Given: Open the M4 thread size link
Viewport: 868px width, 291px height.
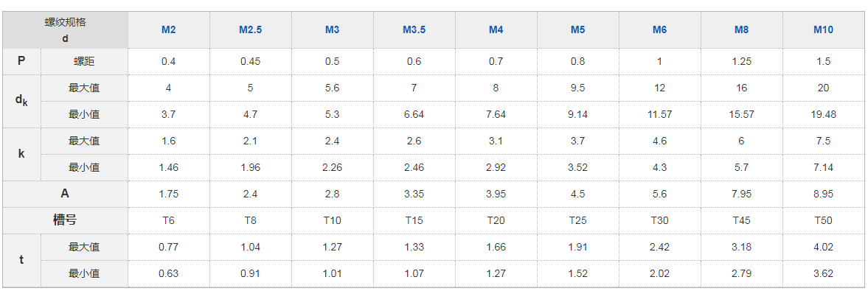Looking at the screenshot, I should click(496, 30).
